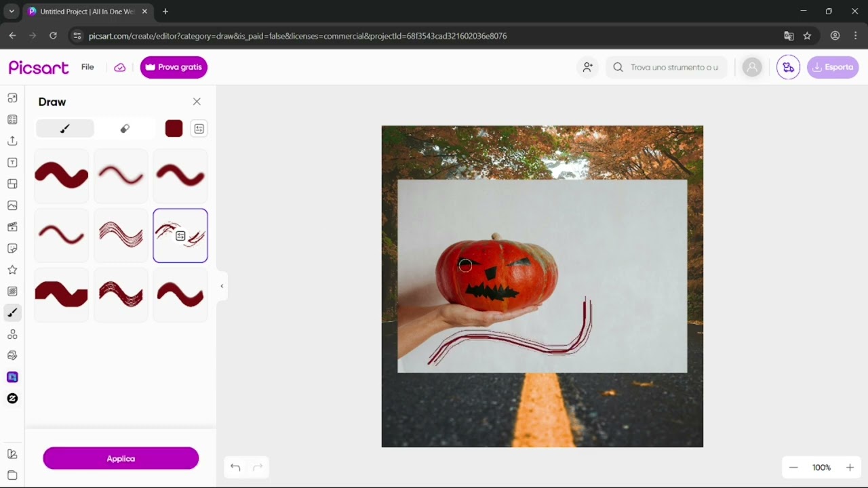The width and height of the screenshot is (868, 488).
Task: Switch to the eraser mode in the Draw panel
Action: 125,129
